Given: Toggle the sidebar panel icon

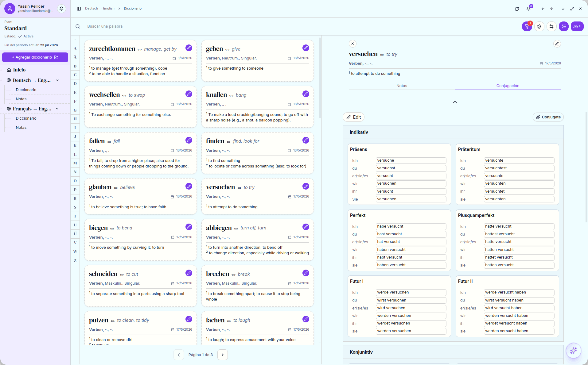Looking at the screenshot, I should click(79, 9).
